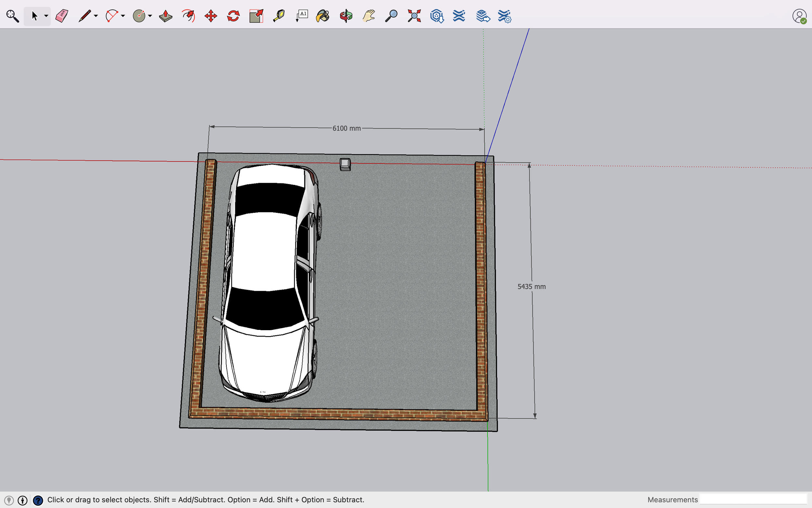
Task: Select the Tape Measure tool
Action: tap(279, 16)
